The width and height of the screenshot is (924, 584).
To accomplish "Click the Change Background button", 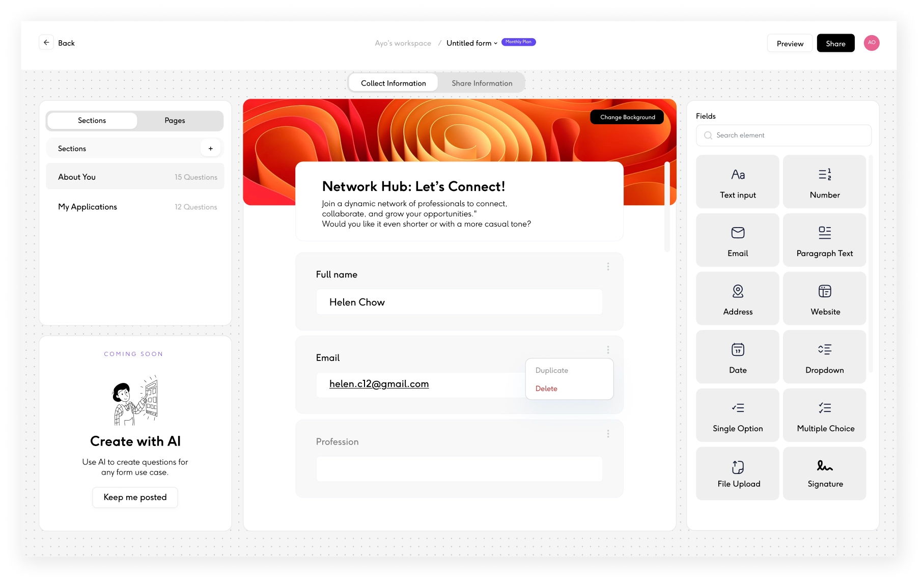I will point(627,117).
